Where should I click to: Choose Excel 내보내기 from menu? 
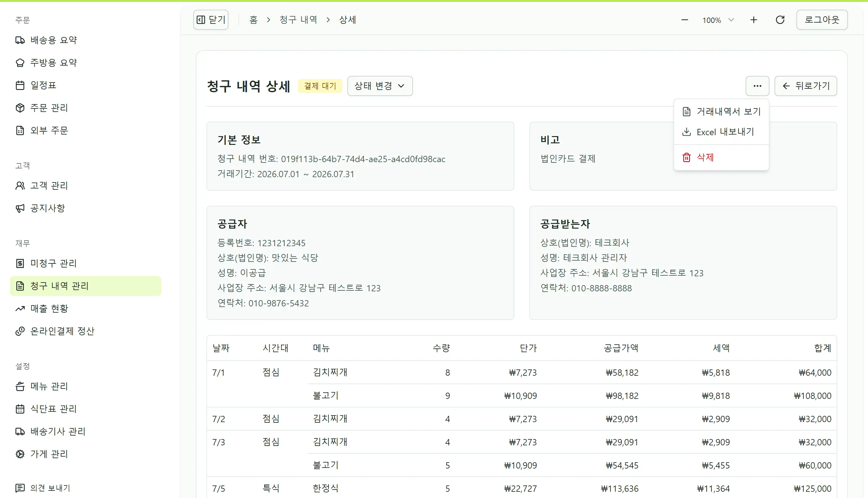pos(721,132)
